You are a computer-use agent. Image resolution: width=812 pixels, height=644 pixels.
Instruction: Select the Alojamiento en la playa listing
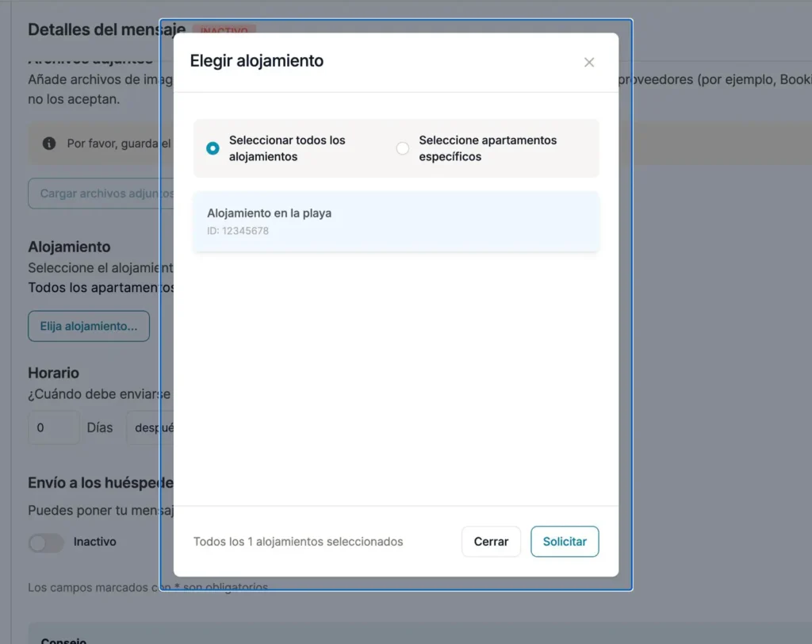click(396, 222)
